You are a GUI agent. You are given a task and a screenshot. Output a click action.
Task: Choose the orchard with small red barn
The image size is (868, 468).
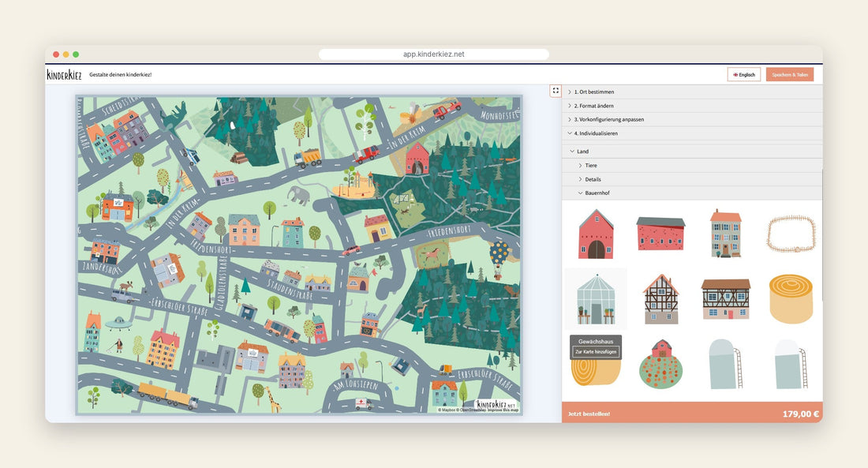click(x=661, y=364)
